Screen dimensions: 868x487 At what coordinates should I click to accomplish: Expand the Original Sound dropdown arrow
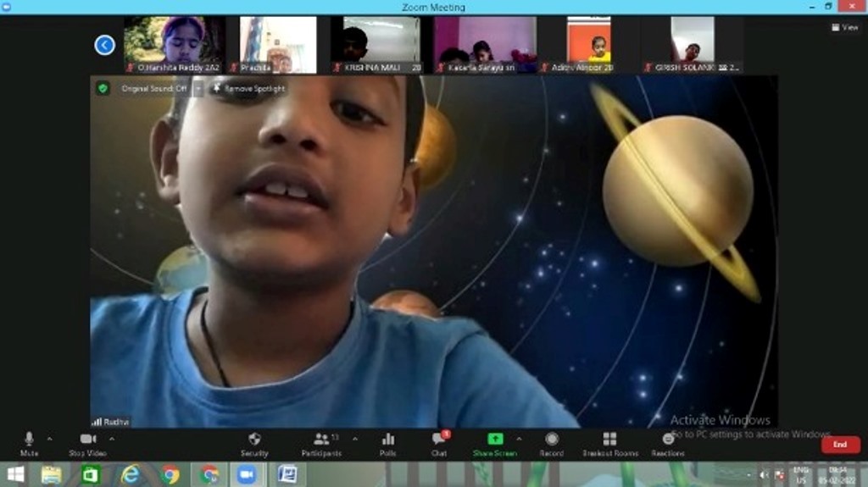click(198, 88)
